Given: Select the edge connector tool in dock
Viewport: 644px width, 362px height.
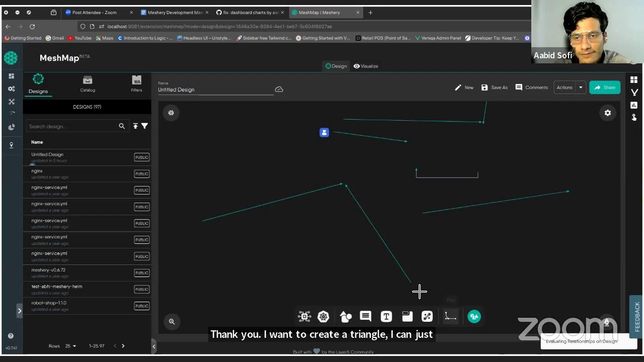Looking at the screenshot, I should click(x=427, y=316).
